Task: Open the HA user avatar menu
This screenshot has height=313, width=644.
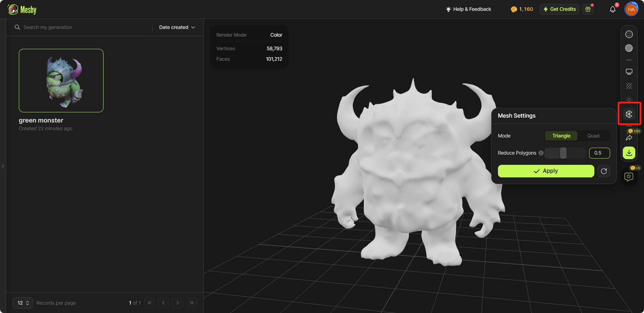Action: pyautogui.click(x=631, y=9)
